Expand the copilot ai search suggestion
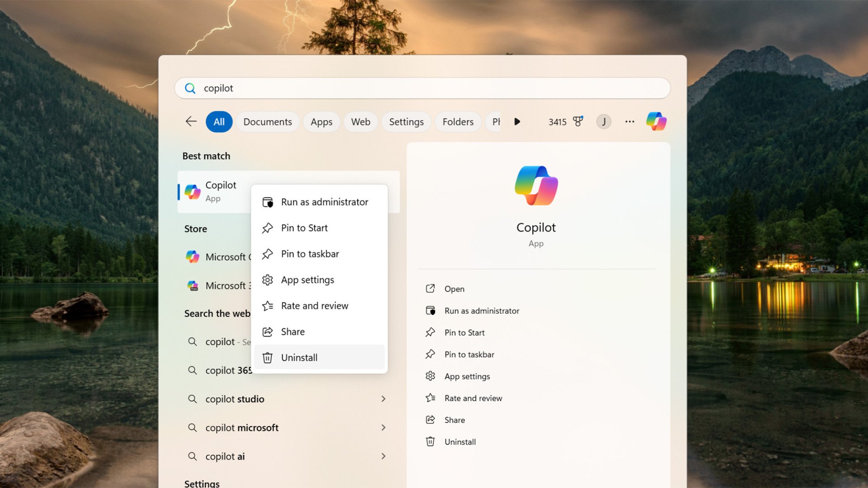868x488 pixels. coord(384,456)
